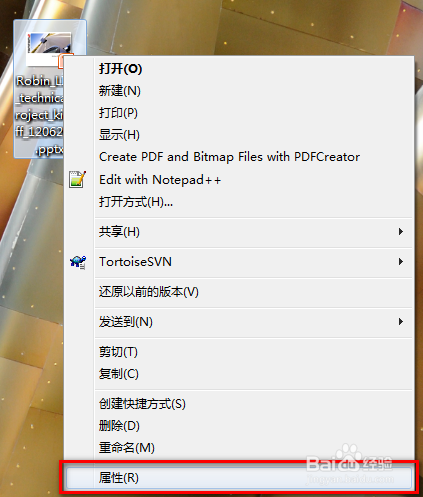This screenshot has height=497, width=423.
Task: Choose Create PDF and Bitmap Files with PDFCreator
Action: point(229,157)
